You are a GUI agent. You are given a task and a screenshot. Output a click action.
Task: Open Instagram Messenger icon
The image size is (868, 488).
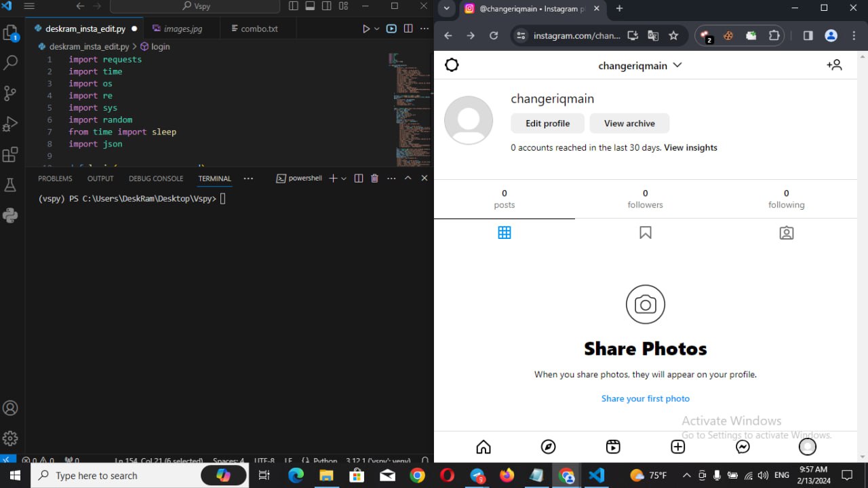coord(743,447)
